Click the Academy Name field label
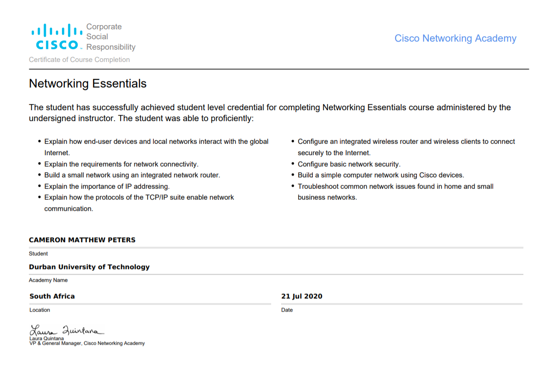Image resolution: width=557 pixels, height=392 pixels. [x=48, y=280]
